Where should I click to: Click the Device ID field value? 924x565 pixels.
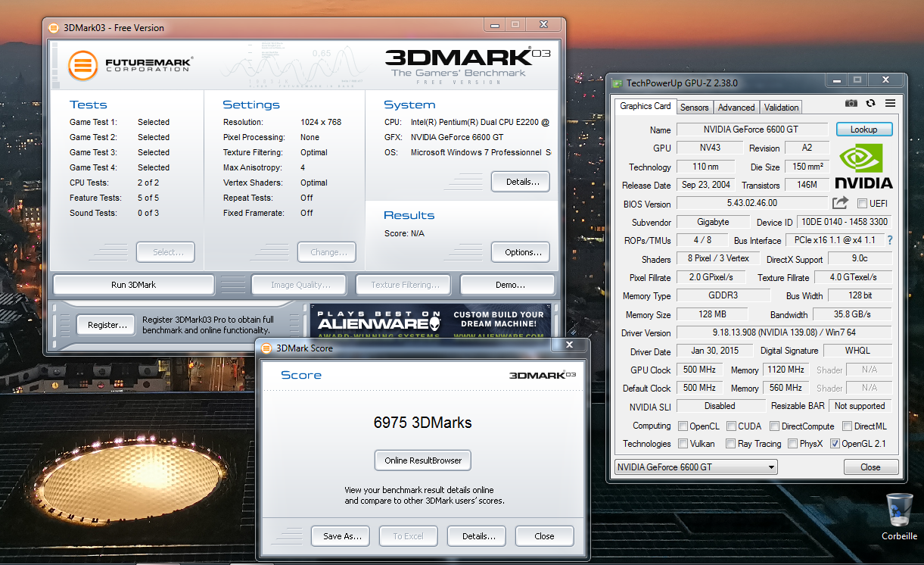click(x=845, y=222)
